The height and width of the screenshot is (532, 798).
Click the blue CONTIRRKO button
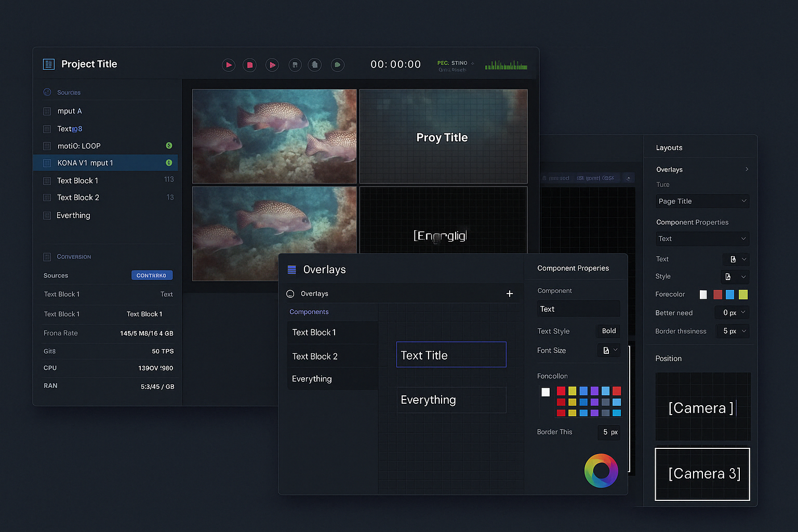[x=152, y=275]
